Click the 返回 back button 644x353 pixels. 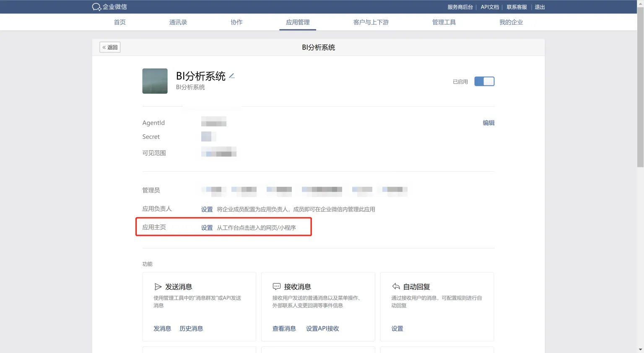click(x=110, y=47)
